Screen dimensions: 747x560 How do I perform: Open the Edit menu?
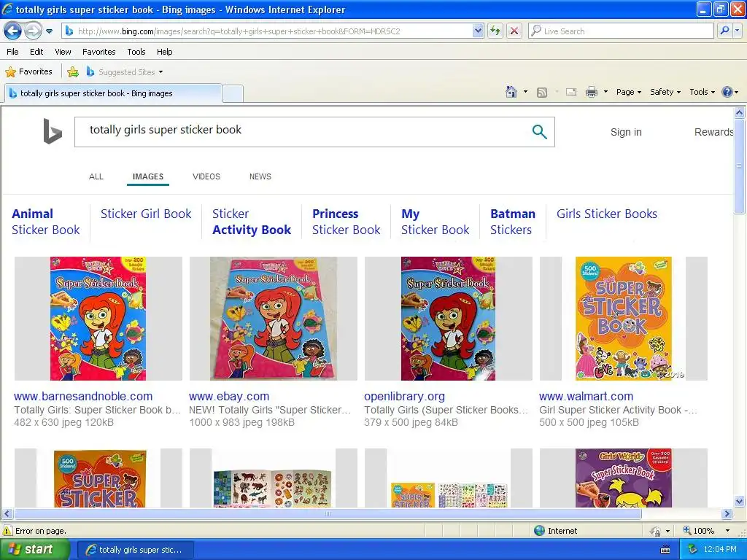click(36, 52)
